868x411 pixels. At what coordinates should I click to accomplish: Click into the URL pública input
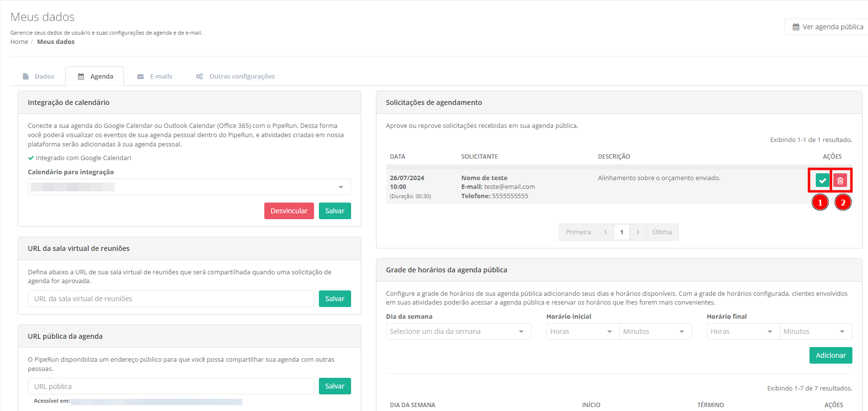pos(171,387)
